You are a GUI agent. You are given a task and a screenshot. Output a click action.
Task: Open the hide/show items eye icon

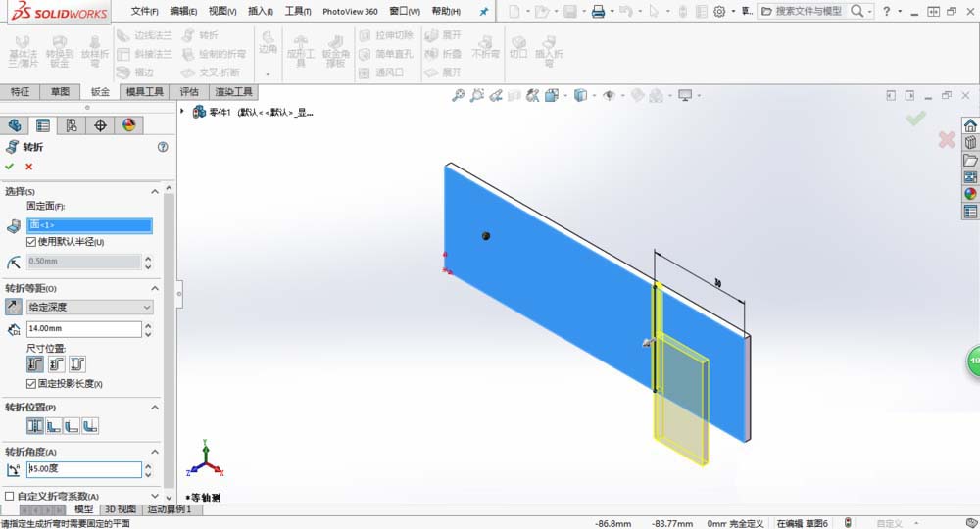coord(609,96)
